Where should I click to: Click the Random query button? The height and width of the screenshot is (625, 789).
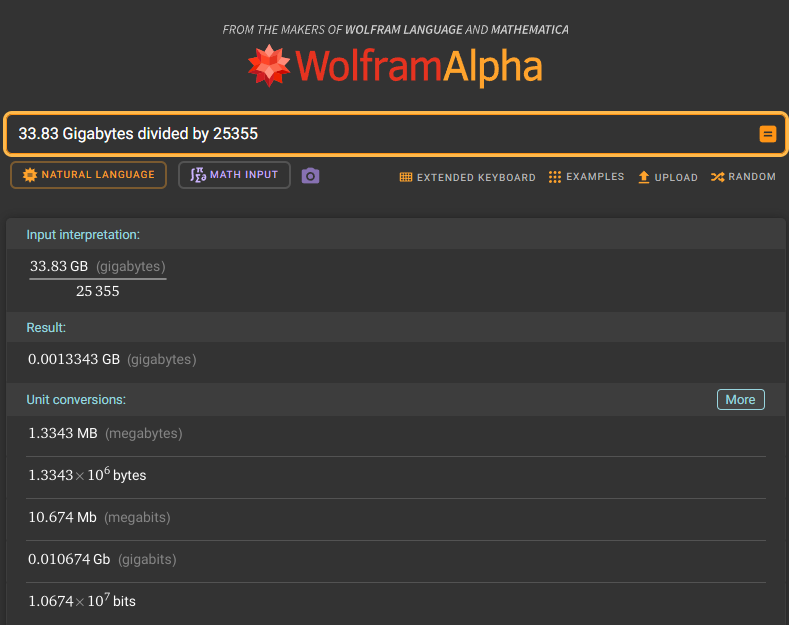pos(743,177)
